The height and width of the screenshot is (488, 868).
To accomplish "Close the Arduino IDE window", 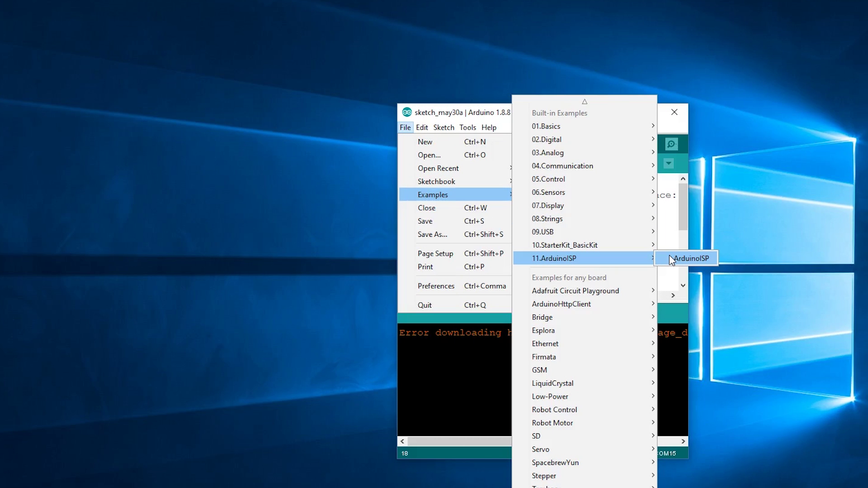I will (674, 112).
